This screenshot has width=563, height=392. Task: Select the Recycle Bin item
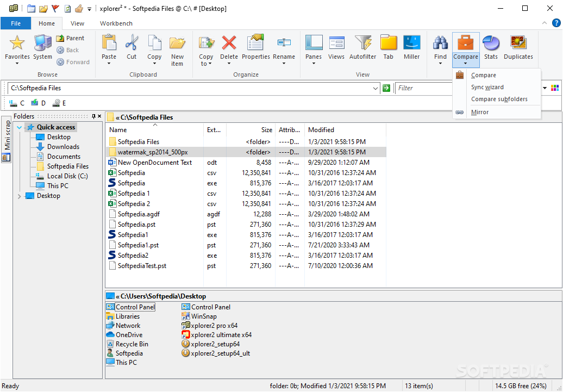(x=132, y=344)
